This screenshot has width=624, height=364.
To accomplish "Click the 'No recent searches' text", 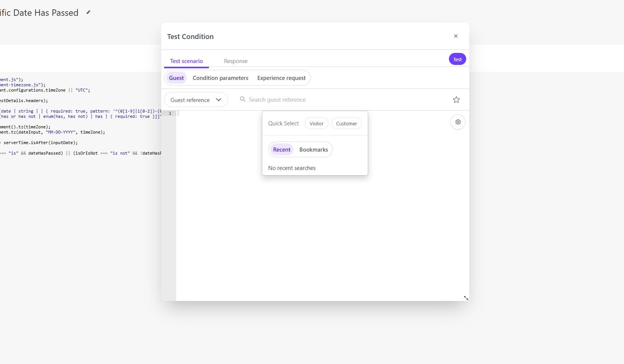I will click(292, 168).
